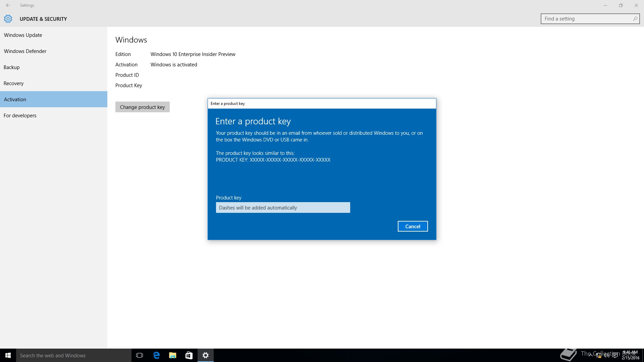This screenshot has width=644, height=362.
Task: Select Windows Update in sidebar
Action: pos(54,35)
